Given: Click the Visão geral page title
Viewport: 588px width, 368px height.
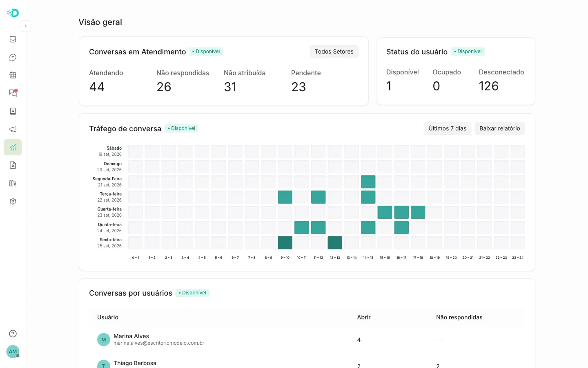Looking at the screenshot, I should (x=100, y=22).
